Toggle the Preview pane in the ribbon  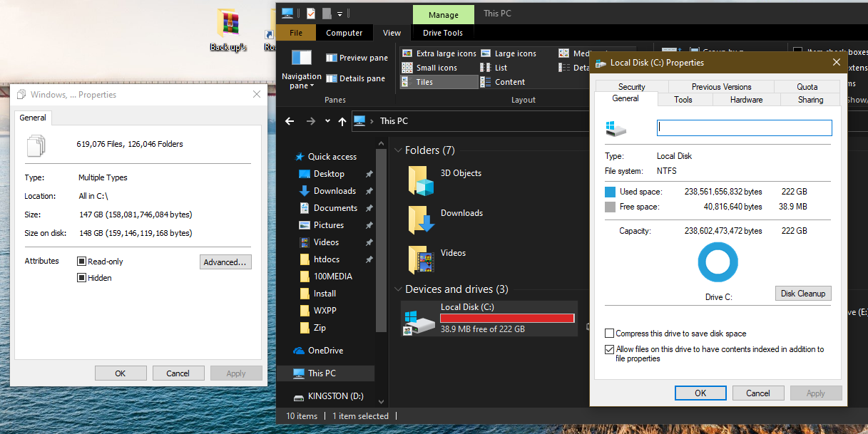(x=357, y=58)
